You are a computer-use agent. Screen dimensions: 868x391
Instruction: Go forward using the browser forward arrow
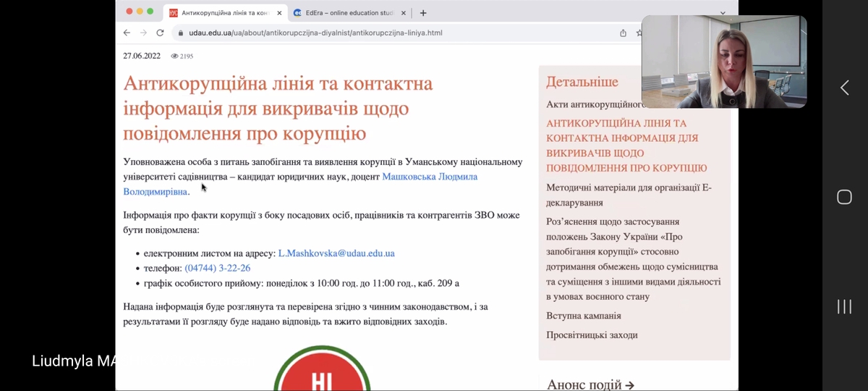tap(143, 33)
